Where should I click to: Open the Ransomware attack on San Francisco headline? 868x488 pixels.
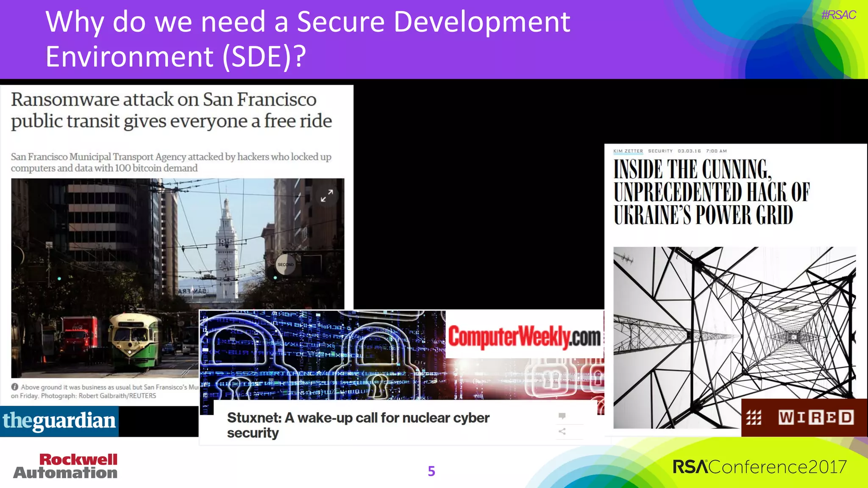171,110
